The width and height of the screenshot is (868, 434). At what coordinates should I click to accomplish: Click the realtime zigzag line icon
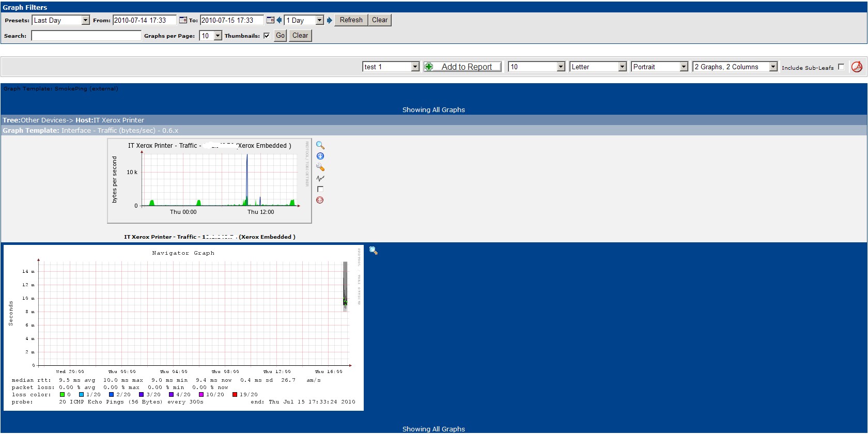320,178
